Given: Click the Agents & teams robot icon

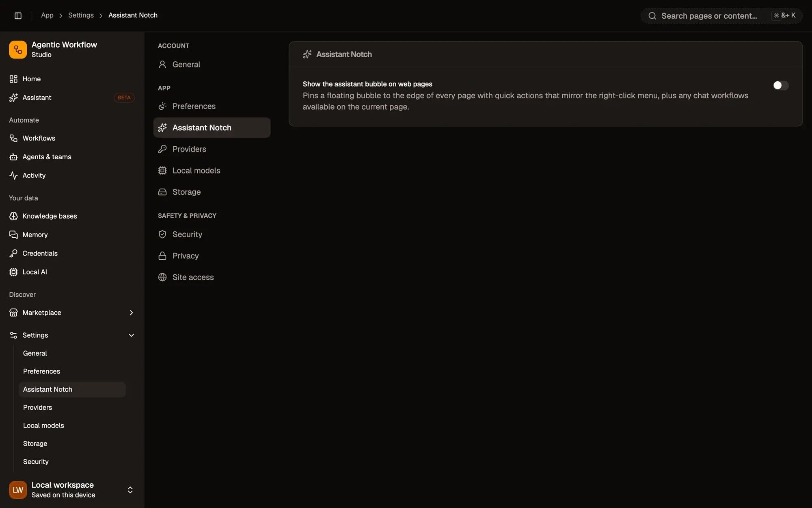Looking at the screenshot, I should point(13,157).
